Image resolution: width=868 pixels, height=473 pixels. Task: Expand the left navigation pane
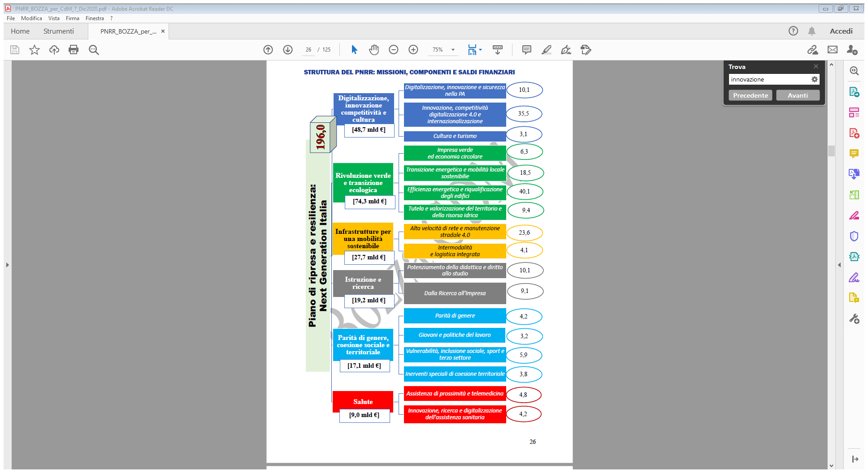(x=7, y=265)
